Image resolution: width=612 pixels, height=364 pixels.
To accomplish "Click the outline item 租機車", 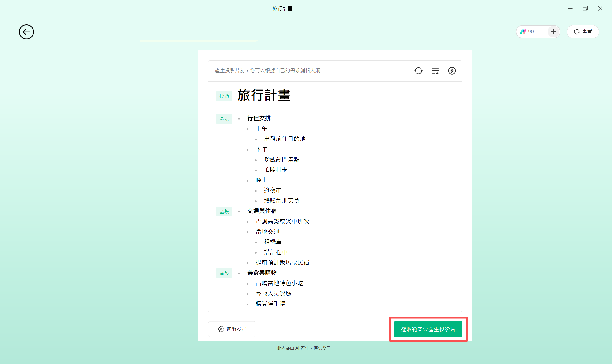I will click(x=272, y=242).
